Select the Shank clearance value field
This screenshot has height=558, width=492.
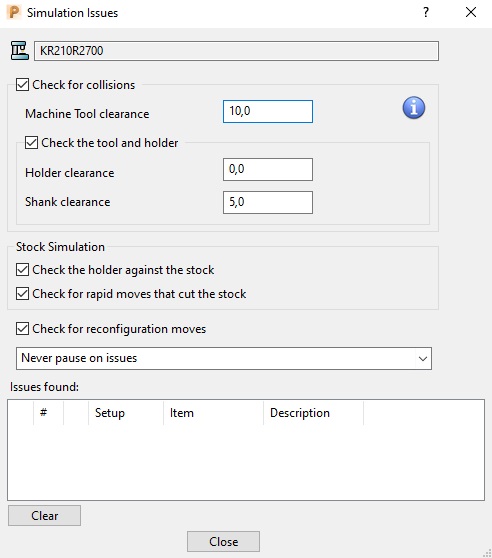point(268,202)
